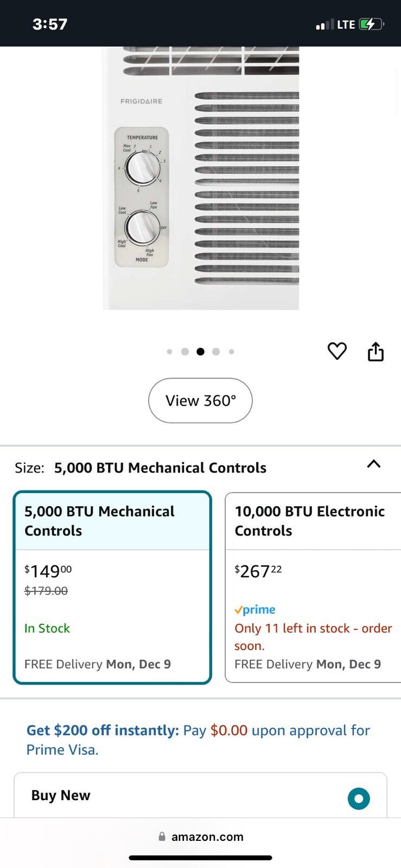401x868 pixels.
Task: Select 10,000 BTU Electronic Controls option
Action: (313, 587)
